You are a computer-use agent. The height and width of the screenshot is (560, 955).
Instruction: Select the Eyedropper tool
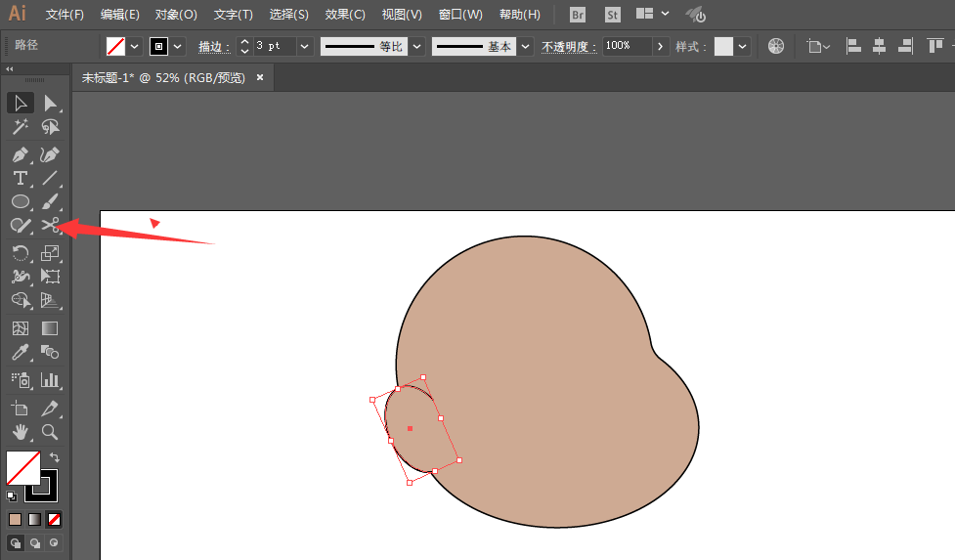tap(20, 353)
